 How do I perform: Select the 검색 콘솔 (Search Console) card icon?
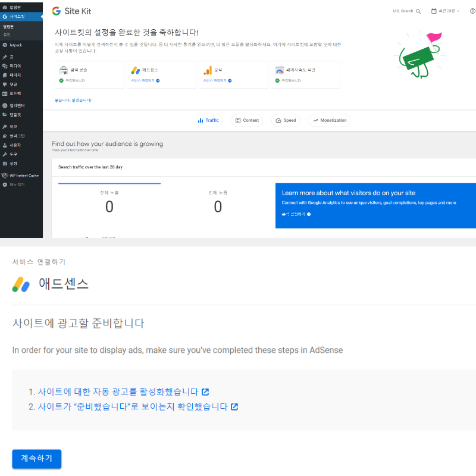[63, 70]
